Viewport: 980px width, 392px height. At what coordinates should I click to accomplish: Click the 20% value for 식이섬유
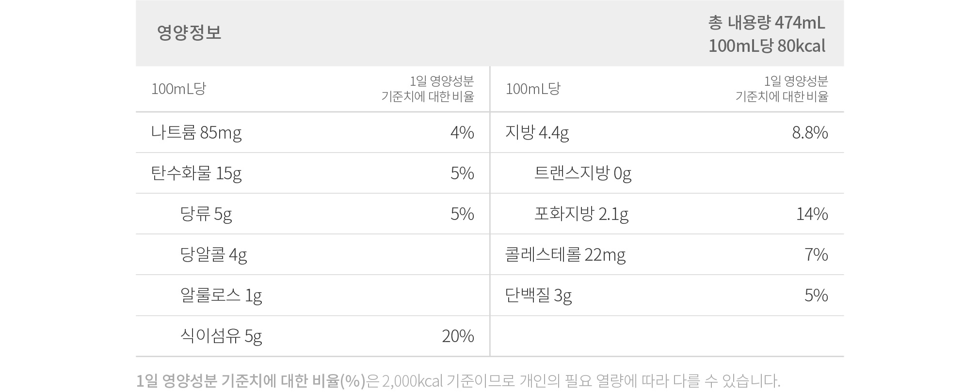tap(458, 336)
